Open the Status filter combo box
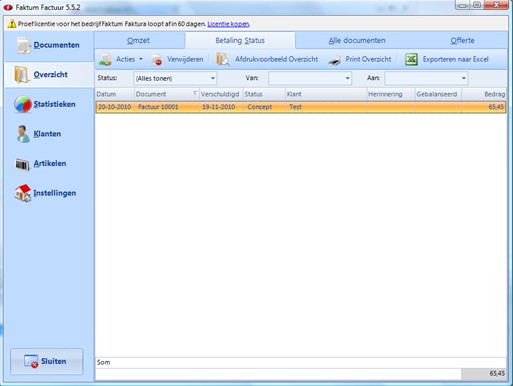Image resolution: width=513 pixels, height=386 pixels. pyautogui.click(x=175, y=79)
